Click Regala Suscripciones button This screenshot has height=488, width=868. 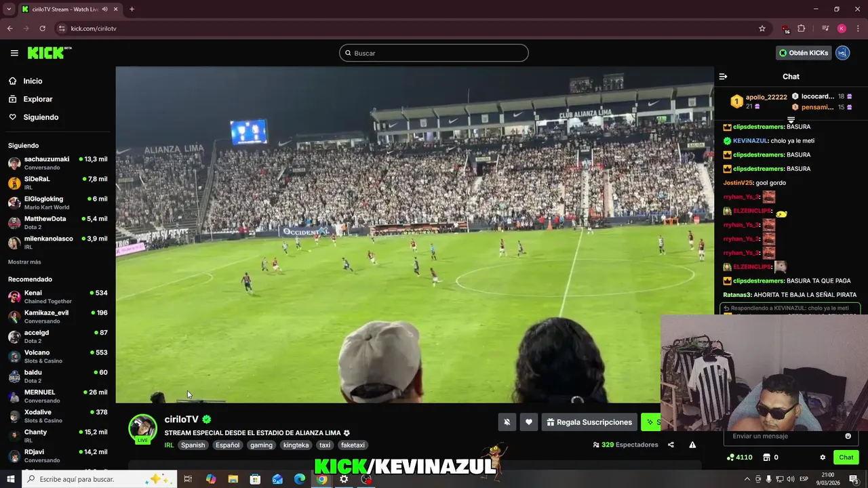click(x=589, y=422)
